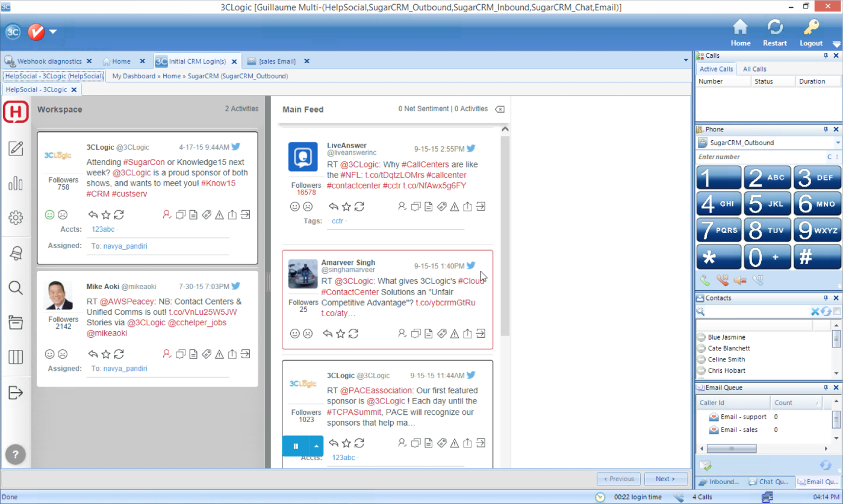Select the All Calls tab
The width and height of the screenshot is (843, 504).
coord(754,69)
